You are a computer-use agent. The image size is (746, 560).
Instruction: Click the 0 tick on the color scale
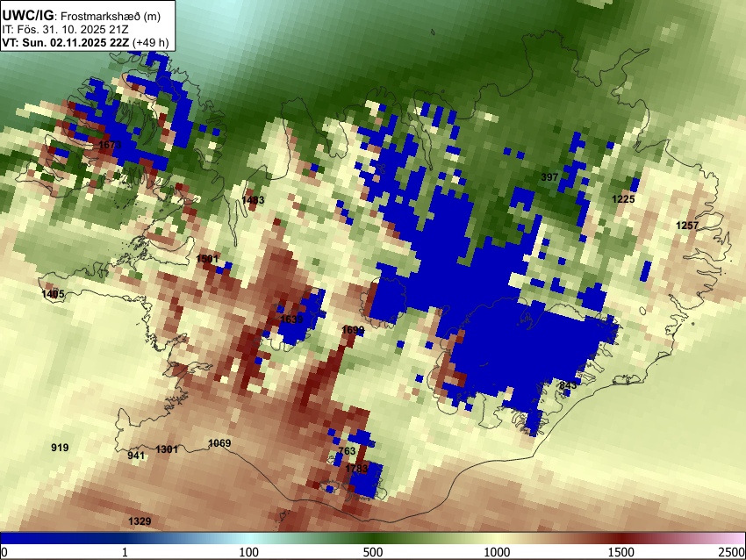click(x=4, y=552)
